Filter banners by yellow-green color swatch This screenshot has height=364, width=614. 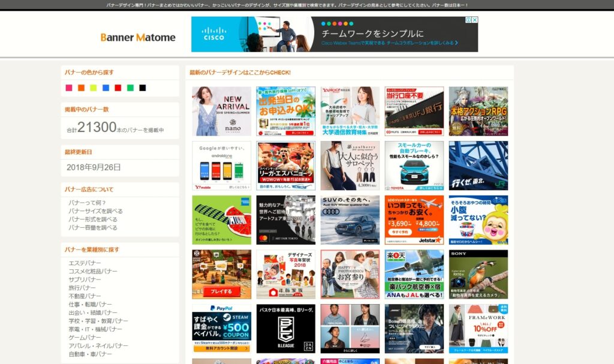(93, 88)
